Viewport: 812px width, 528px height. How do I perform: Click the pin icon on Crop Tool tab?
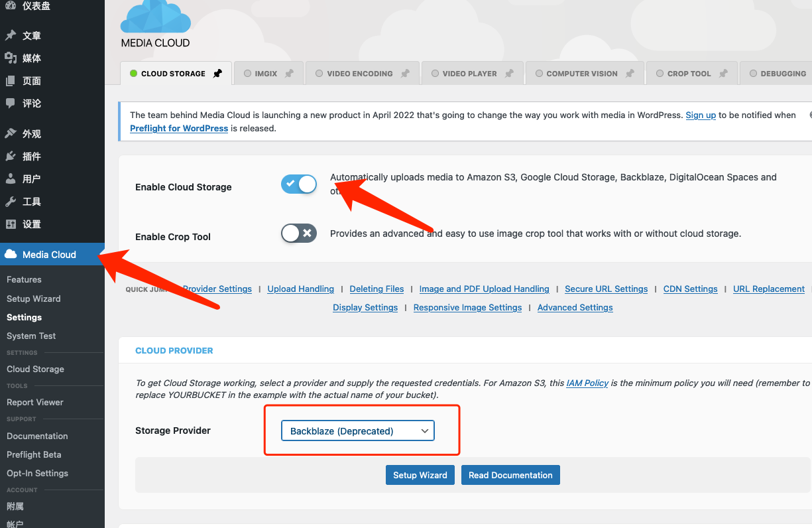723,74
